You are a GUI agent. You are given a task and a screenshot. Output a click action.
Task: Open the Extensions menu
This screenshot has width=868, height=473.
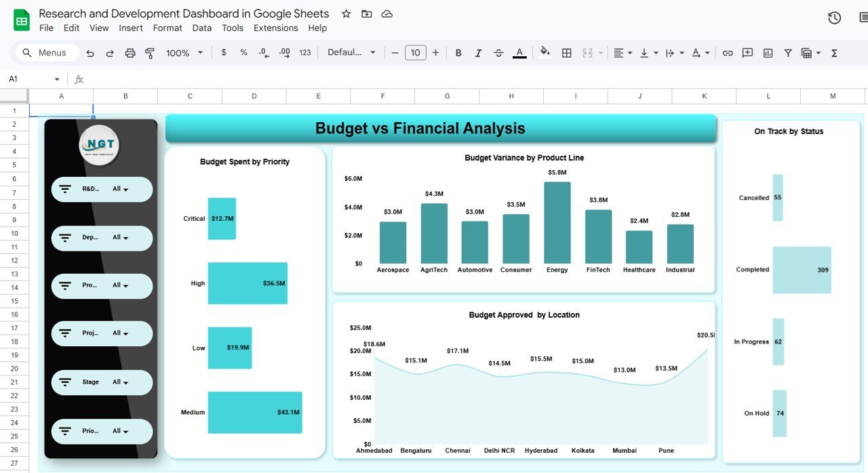275,28
